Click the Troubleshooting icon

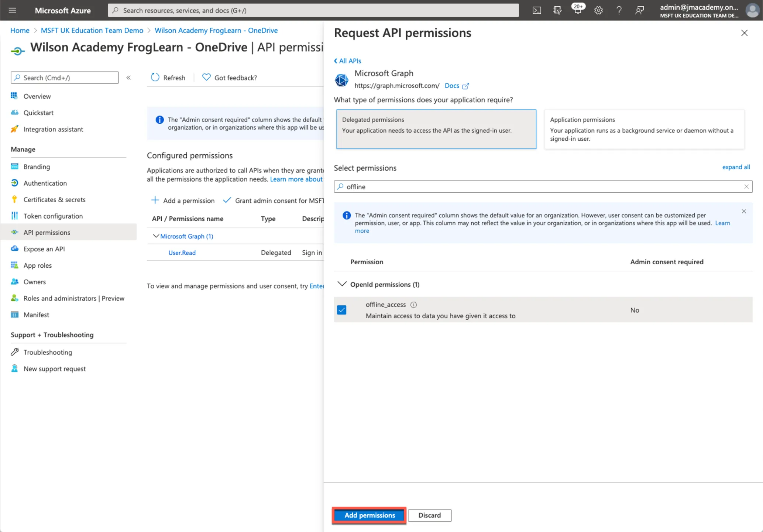point(15,351)
